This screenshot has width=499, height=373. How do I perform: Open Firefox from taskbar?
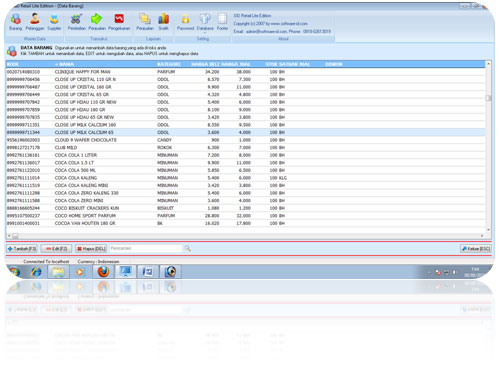click(x=103, y=272)
